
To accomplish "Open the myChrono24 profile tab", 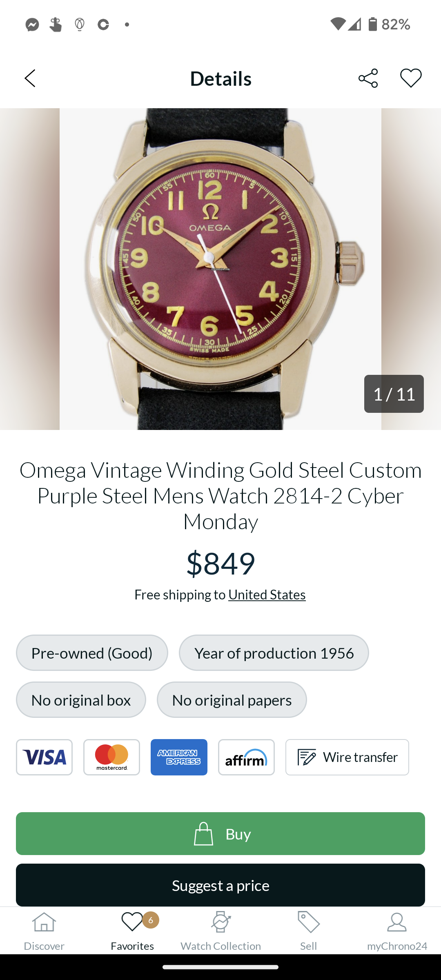I will (x=397, y=931).
